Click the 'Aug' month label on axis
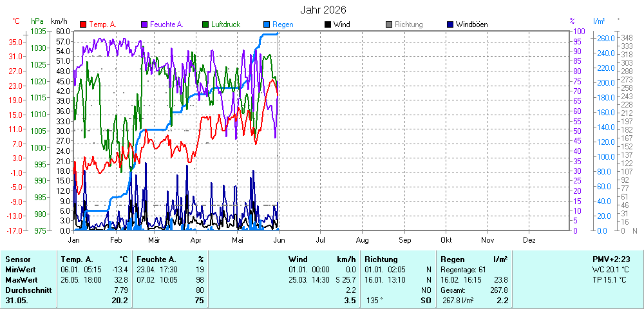Screen dimensions: 644x309 [362, 239]
